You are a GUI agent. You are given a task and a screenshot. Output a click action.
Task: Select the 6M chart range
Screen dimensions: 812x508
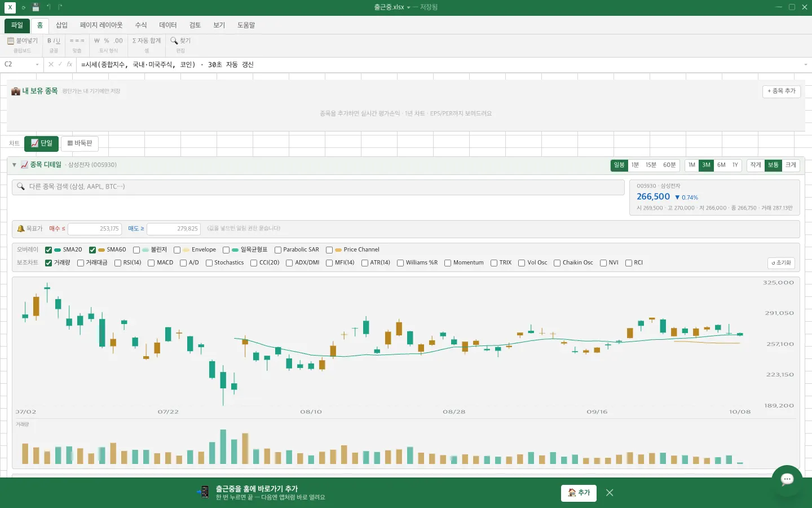[x=721, y=165]
